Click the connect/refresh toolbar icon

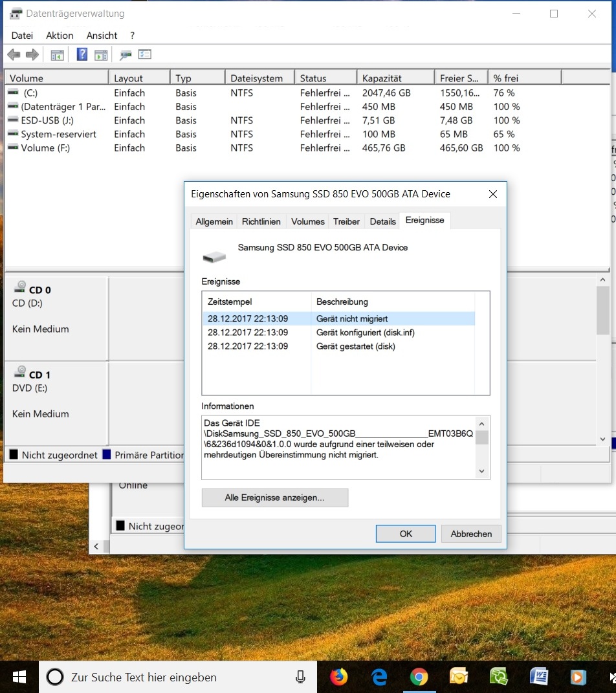point(126,55)
